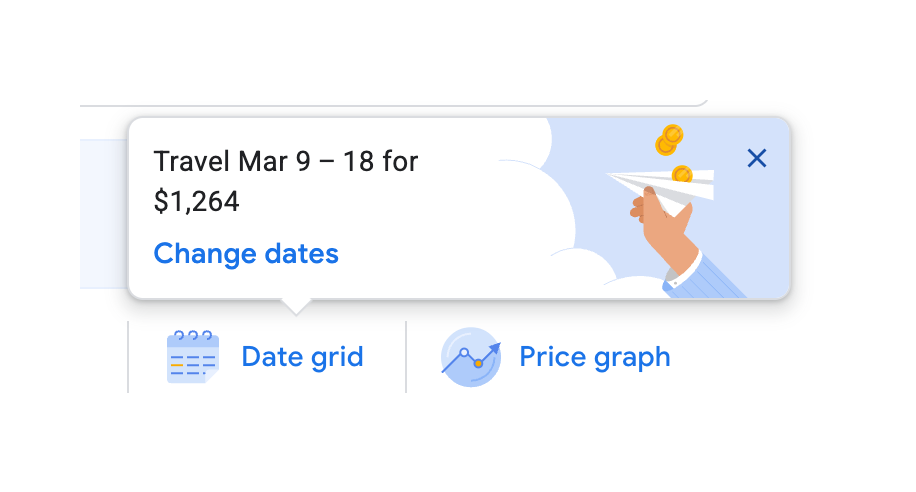Click the divider between Date grid and Price graph

click(x=406, y=357)
